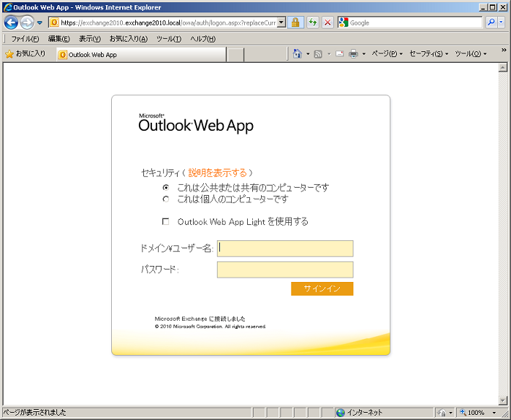The image size is (511, 420).
Task: Click the scrollbar up arrow
Action: [x=503, y=68]
